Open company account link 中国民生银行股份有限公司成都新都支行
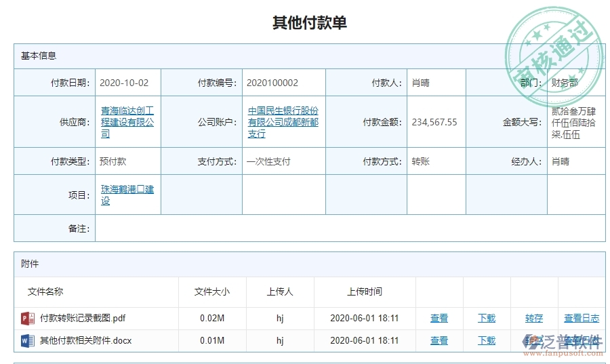 [x=283, y=122]
